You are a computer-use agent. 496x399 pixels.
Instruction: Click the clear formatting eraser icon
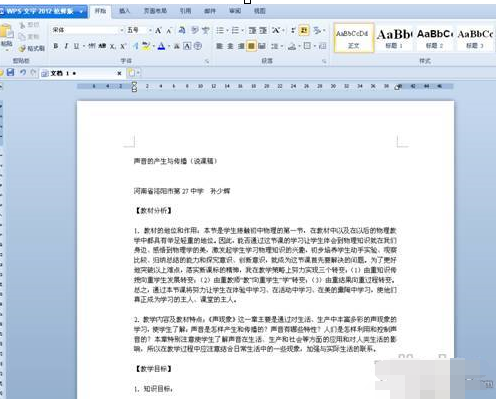[182, 31]
